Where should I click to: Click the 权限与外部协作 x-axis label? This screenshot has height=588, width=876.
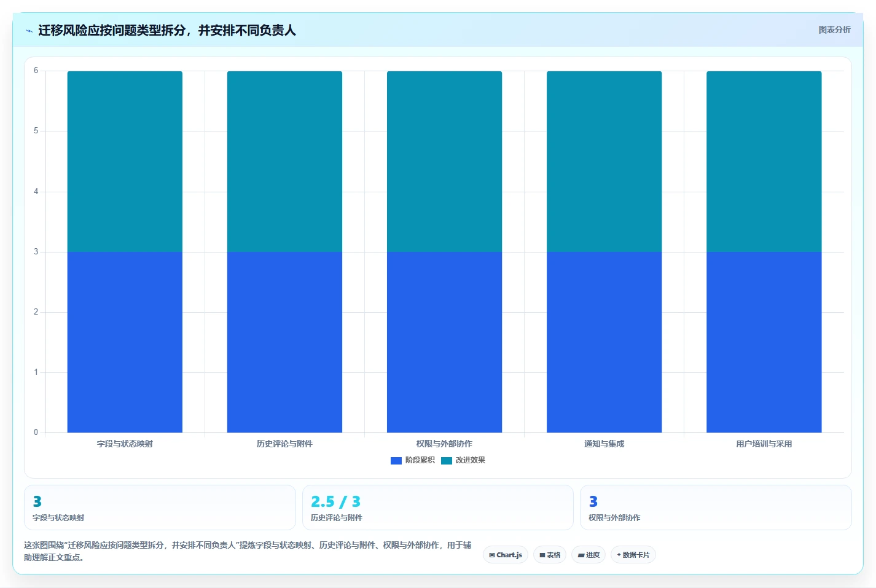(444, 444)
